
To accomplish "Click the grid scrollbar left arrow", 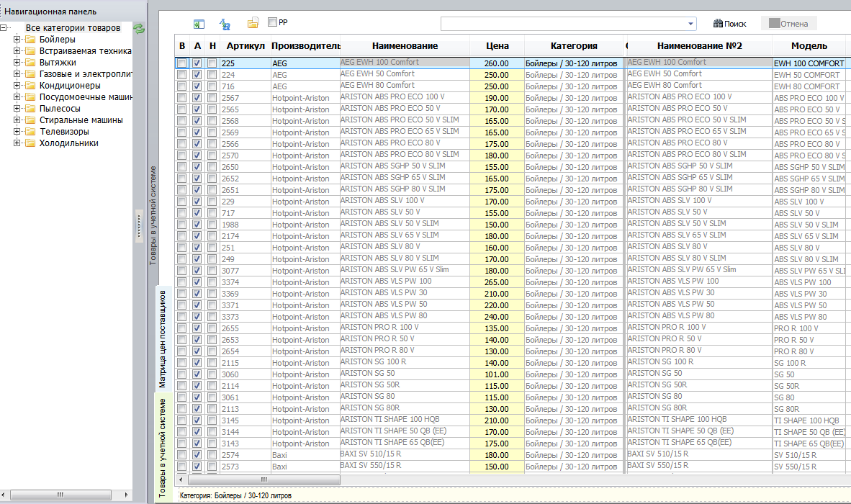I will pyautogui.click(x=181, y=480).
